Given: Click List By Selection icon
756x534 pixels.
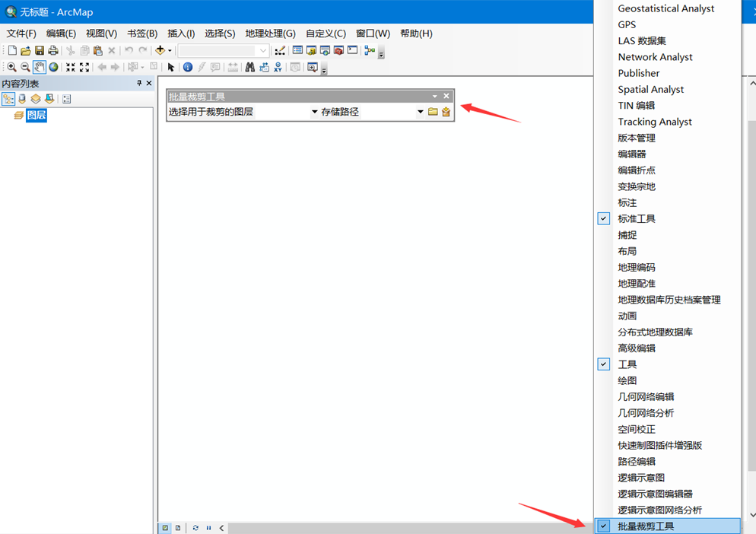Looking at the screenshot, I should click(49, 99).
